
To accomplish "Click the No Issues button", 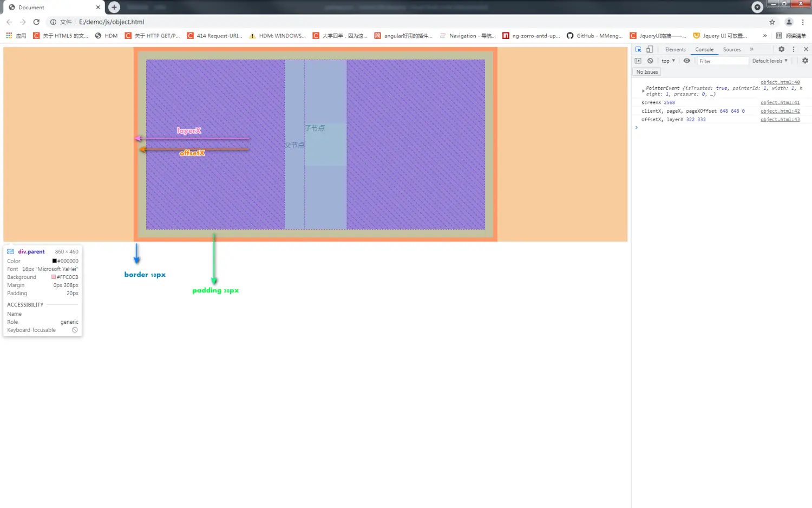I will pyautogui.click(x=647, y=71).
